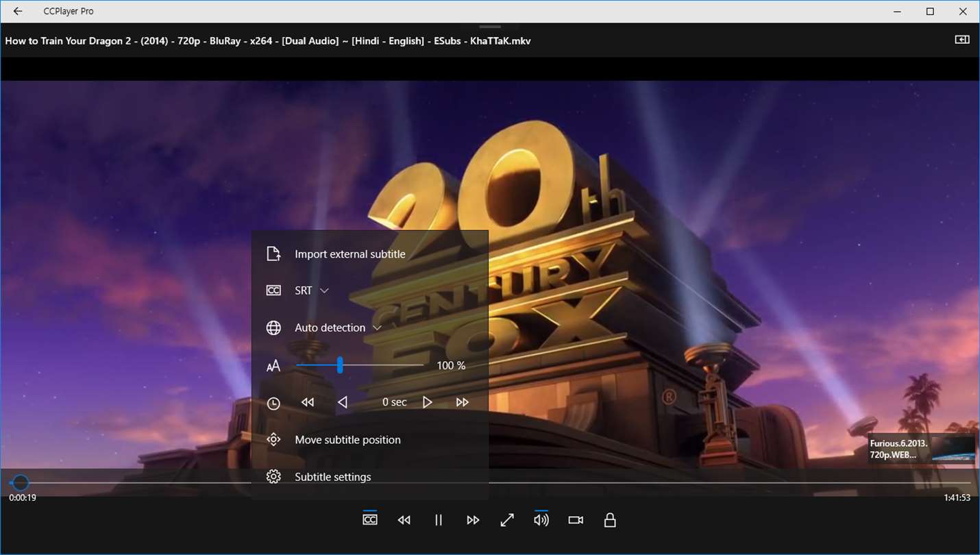
Task: Toggle the audio volume speaker icon
Action: click(541, 520)
